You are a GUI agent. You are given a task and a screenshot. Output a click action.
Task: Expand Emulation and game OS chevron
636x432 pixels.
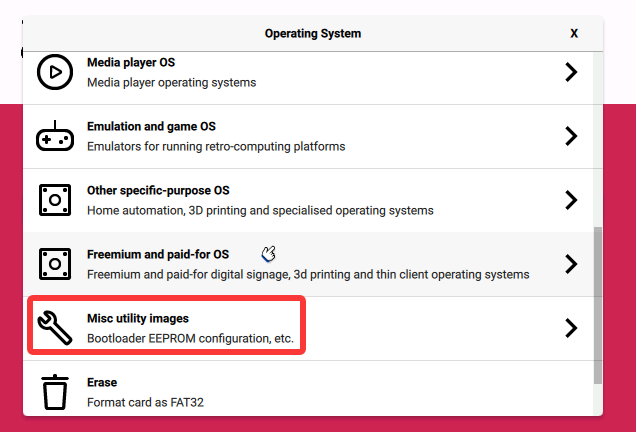pyautogui.click(x=571, y=136)
